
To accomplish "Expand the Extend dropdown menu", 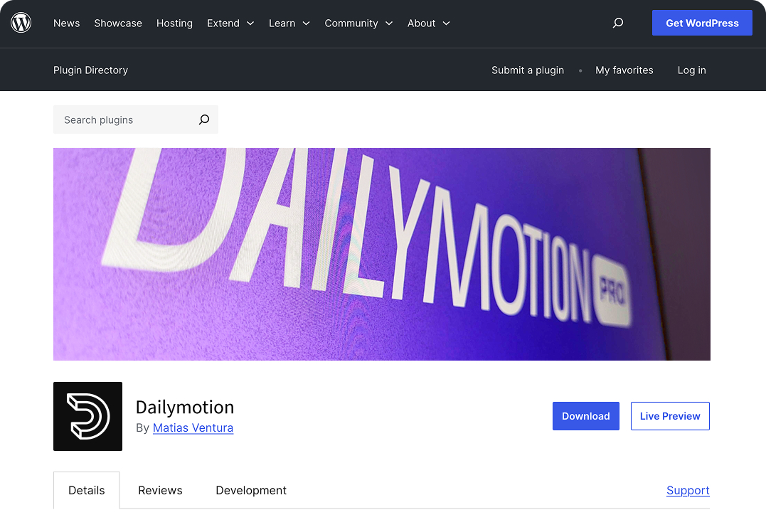I will (230, 23).
